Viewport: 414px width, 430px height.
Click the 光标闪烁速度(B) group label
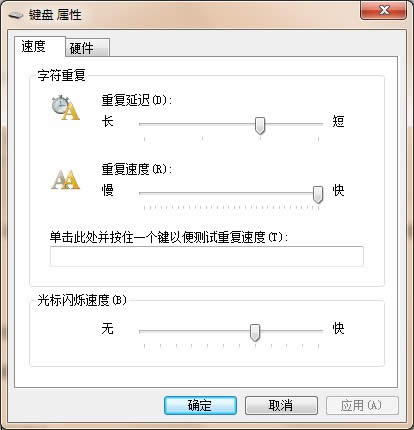pos(82,300)
